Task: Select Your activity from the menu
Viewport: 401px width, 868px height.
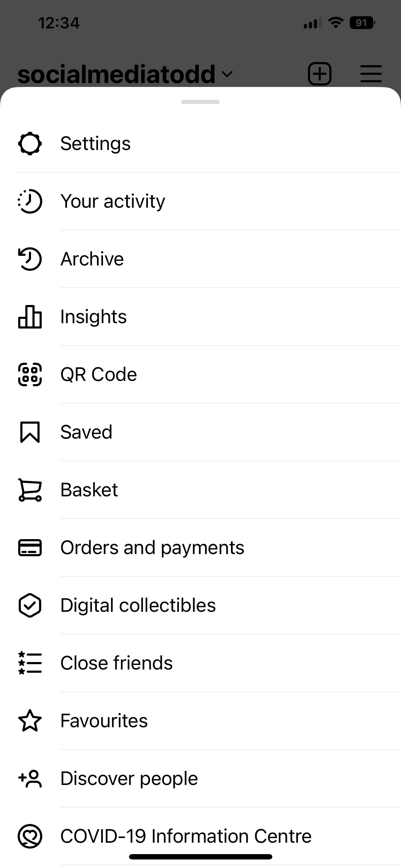Action: pos(113,201)
